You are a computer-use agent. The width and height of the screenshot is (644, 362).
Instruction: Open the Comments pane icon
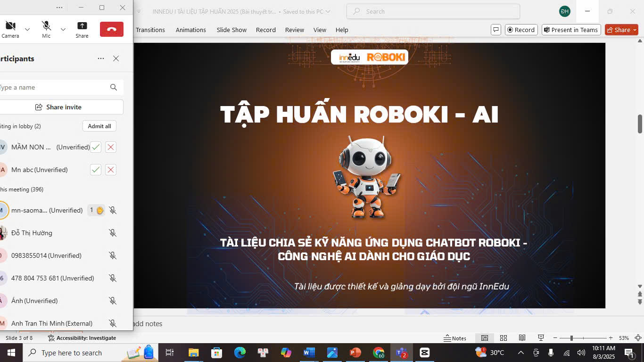point(496,30)
